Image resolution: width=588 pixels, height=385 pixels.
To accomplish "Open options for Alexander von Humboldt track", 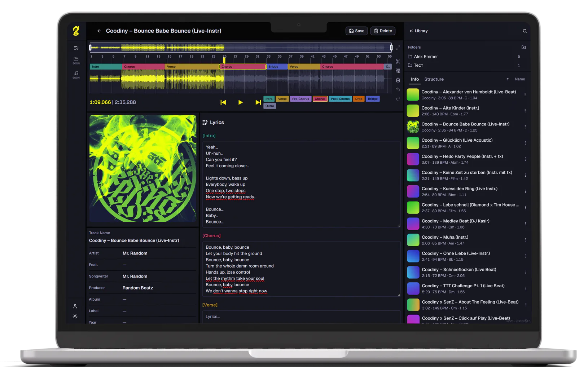I will pos(525,95).
